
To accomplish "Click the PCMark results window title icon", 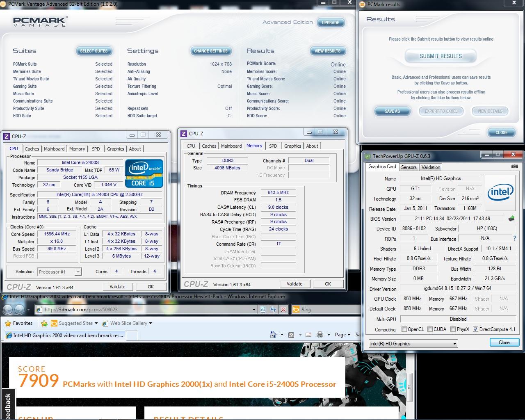I will [x=362, y=4].
